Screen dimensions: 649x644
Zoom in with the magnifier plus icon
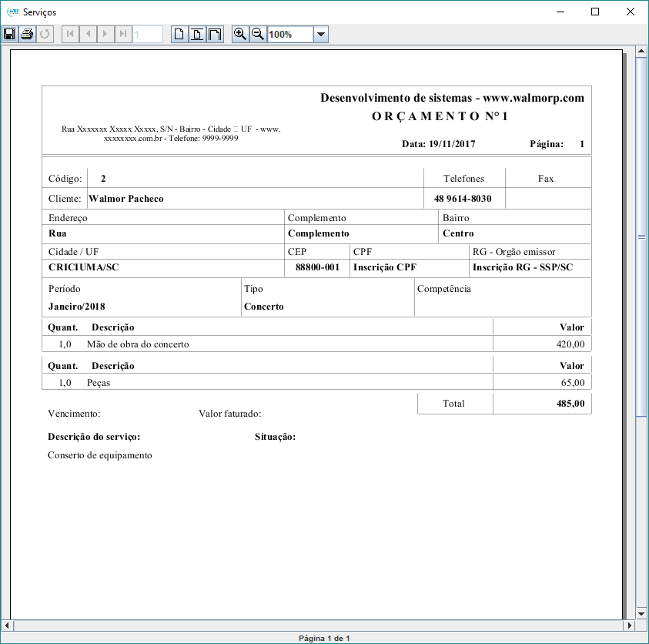pos(240,34)
